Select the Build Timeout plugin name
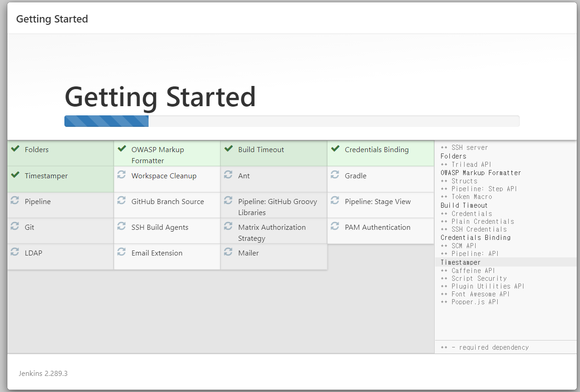The width and height of the screenshot is (580, 392). tap(261, 150)
